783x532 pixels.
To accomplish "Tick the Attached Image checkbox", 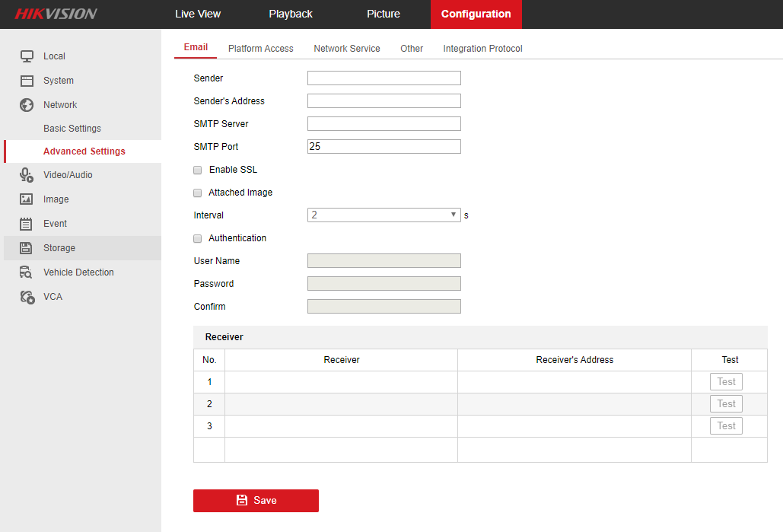I will 198,193.
